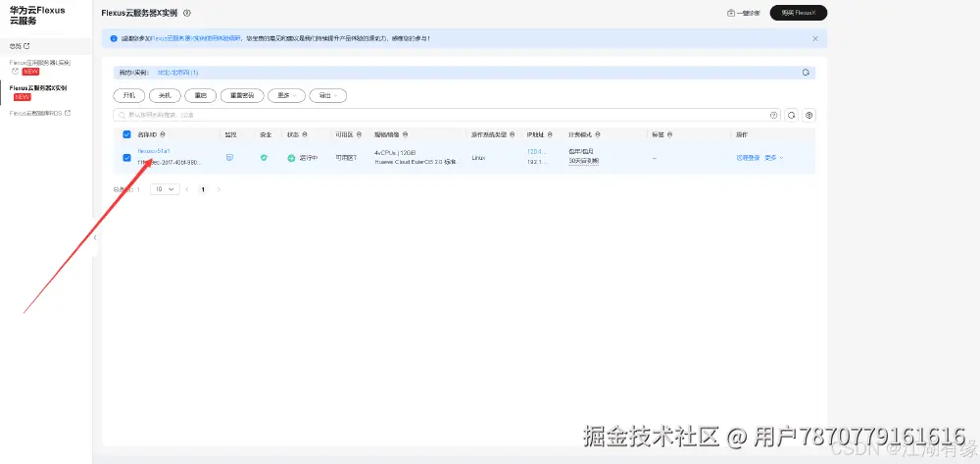Expand the 导出 export dropdown
Image resolution: width=980 pixels, height=464 pixels.
pos(327,96)
